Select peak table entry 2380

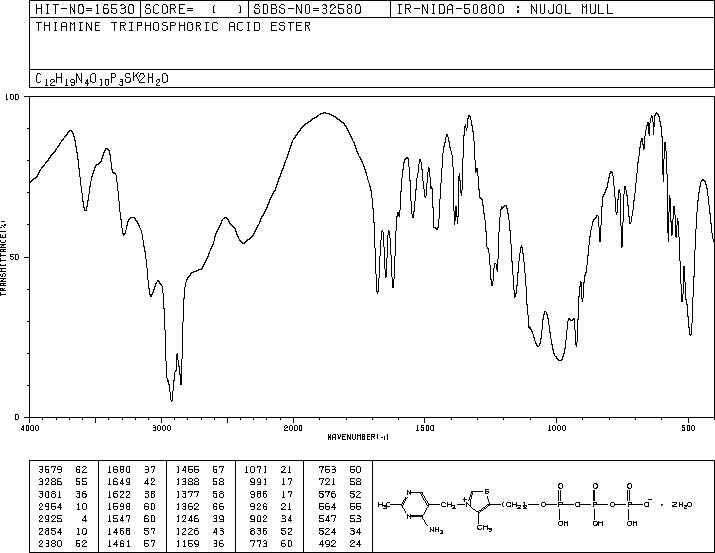[x=50, y=544]
